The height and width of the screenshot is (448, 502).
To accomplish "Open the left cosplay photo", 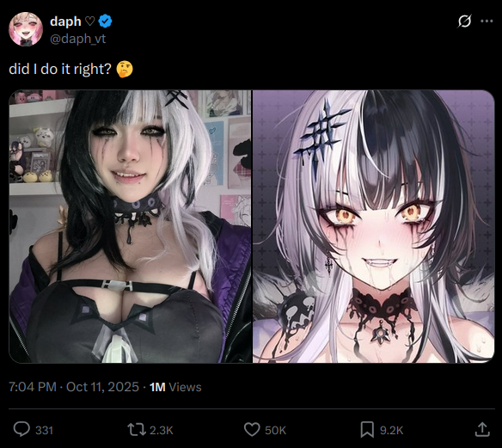I will (x=131, y=226).
